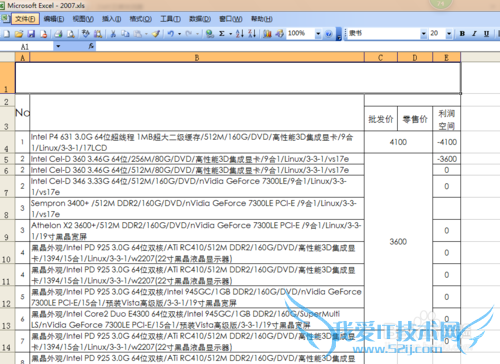Open the font size 20 dropdown
Viewport: 500px width, 364px height.
pyautogui.click(x=449, y=34)
